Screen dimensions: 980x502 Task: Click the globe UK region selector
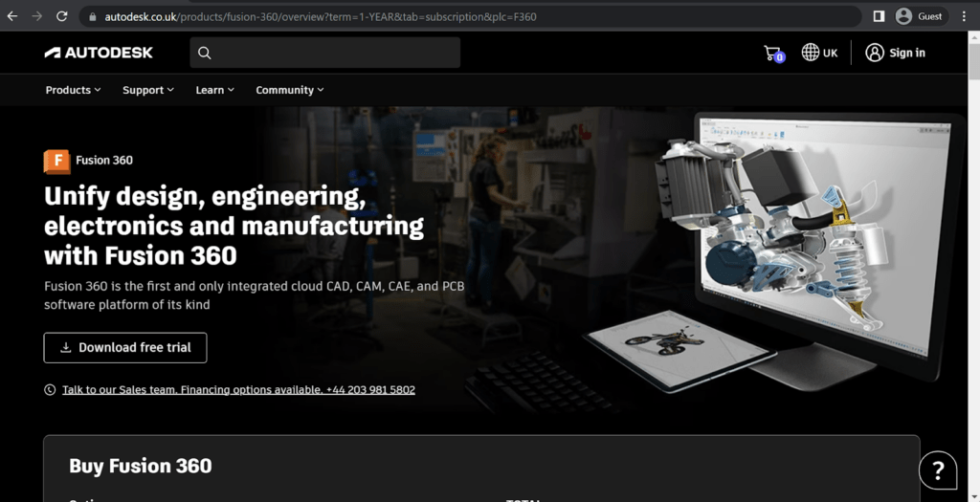(x=819, y=53)
